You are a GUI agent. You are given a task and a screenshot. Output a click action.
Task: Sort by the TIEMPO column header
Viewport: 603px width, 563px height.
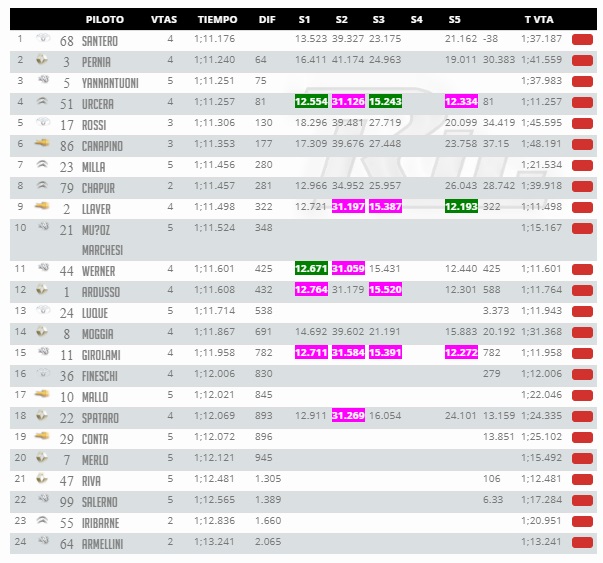click(x=217, y=20)
